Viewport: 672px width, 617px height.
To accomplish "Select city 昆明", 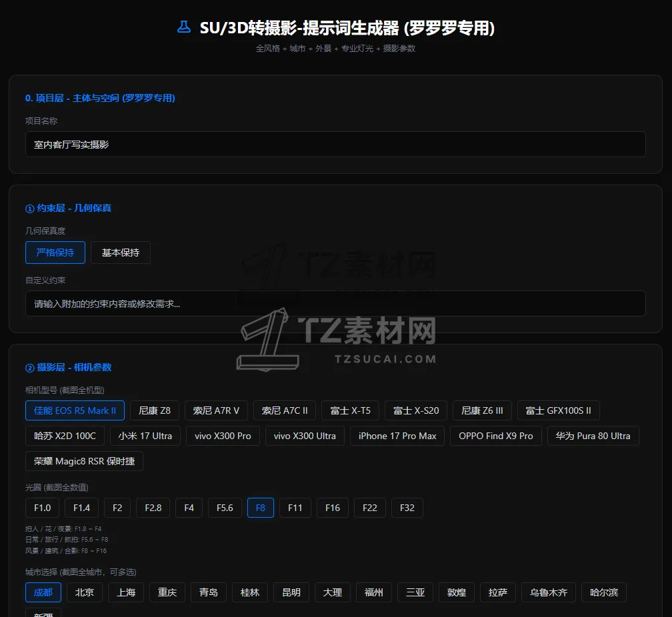I will (x=291, y=592).
